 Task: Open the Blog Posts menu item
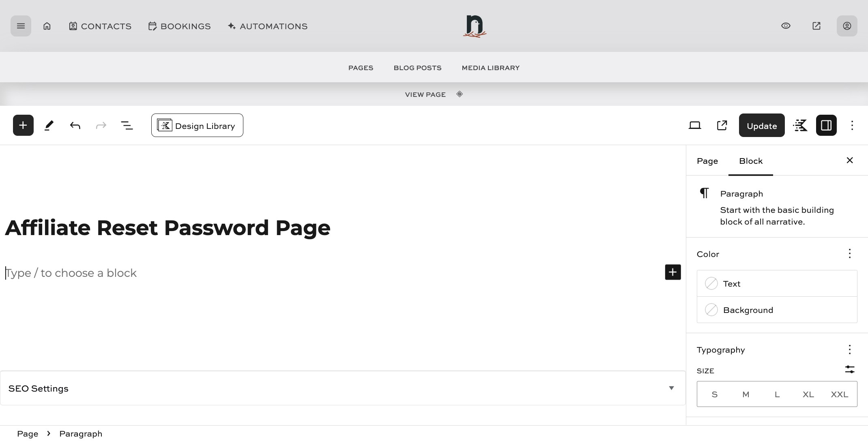pos(417,68)
